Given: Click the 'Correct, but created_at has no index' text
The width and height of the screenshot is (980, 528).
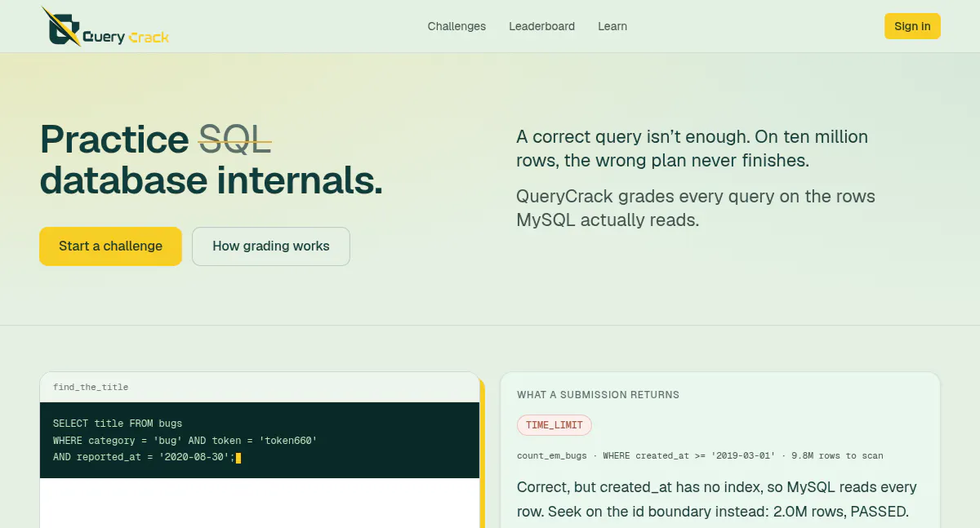Looking at the screenshot, I should click(717, 499).
